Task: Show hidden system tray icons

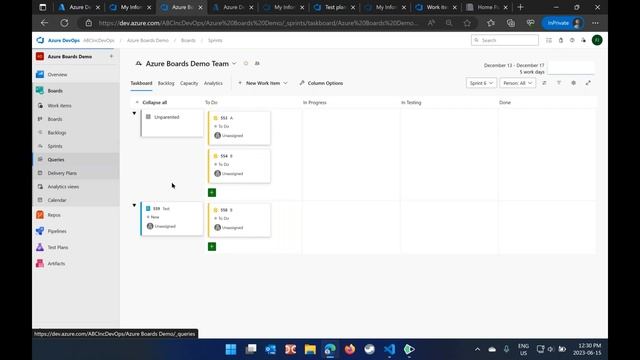Action: pos(477,349)
